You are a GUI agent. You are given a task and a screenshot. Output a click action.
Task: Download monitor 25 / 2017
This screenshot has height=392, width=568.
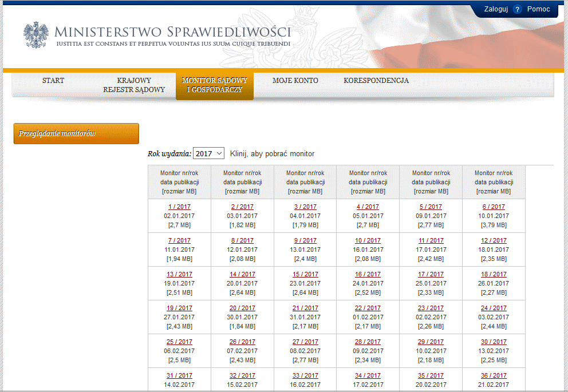[179, 342]
